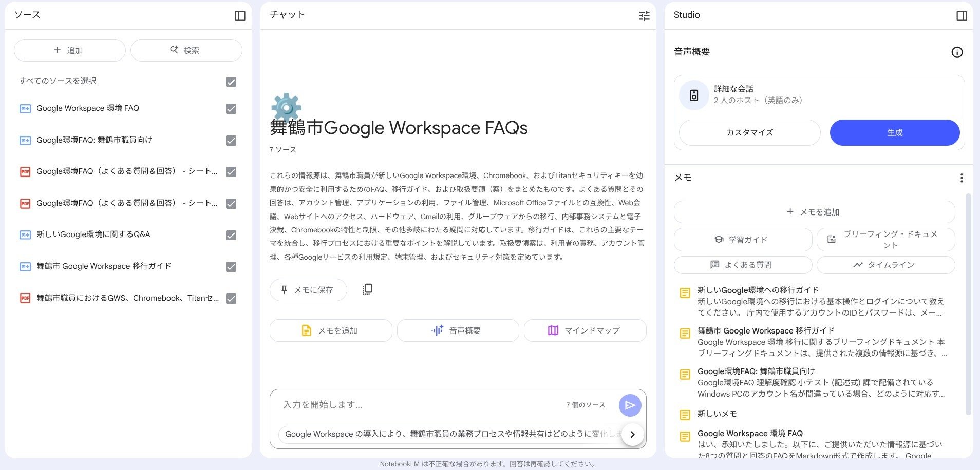
Task: Uncheck the 新しいGoogle環境に関するQ&A source checkbox
Action: tap(231, 235)
